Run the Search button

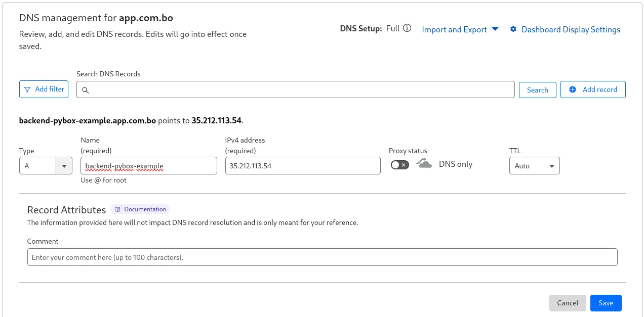pos(538,90)
